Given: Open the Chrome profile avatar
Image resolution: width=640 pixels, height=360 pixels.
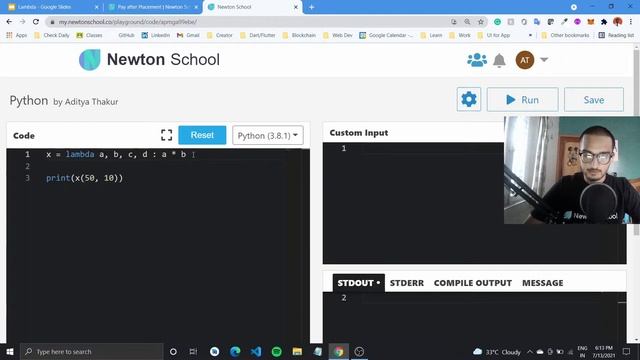Looking at the screenshot, I should tap(617, 22).
